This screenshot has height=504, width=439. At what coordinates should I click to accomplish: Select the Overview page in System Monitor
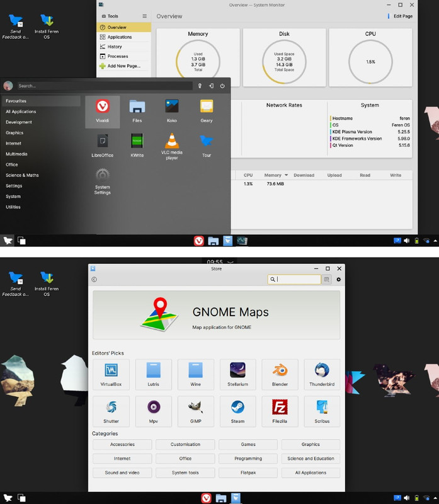(123, 27)
